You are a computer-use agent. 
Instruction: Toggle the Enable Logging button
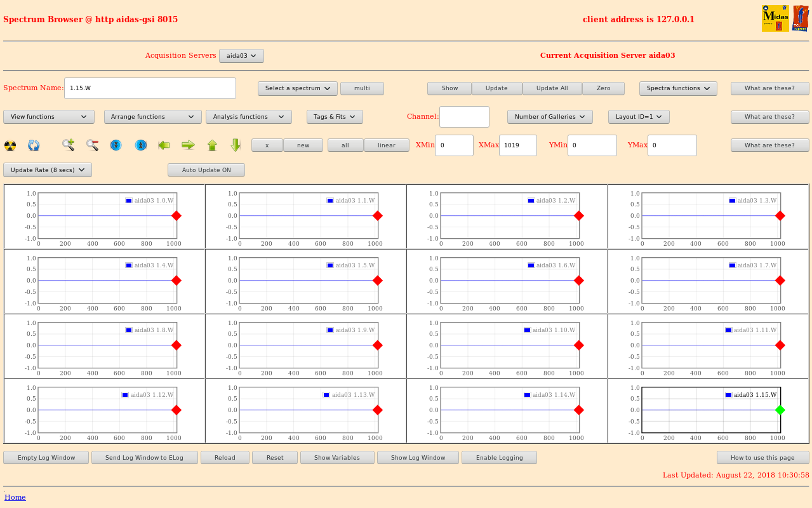click(499, 458)
